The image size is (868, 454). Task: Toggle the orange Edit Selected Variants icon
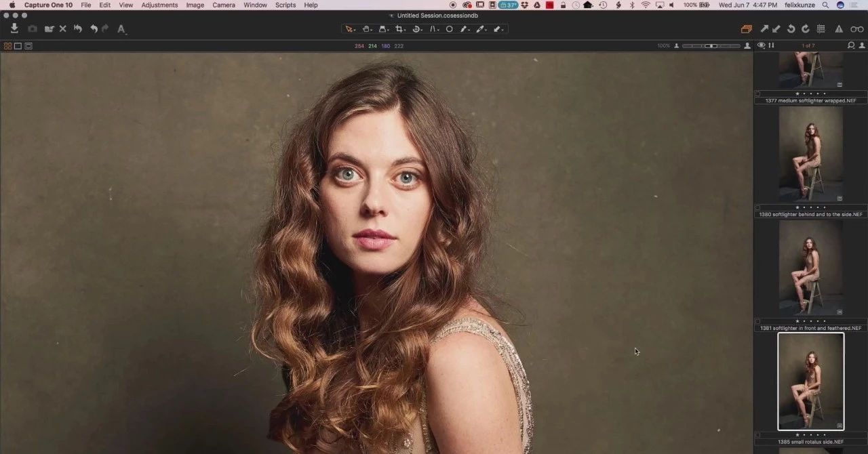pyautogui.click(x=747, y=29)
